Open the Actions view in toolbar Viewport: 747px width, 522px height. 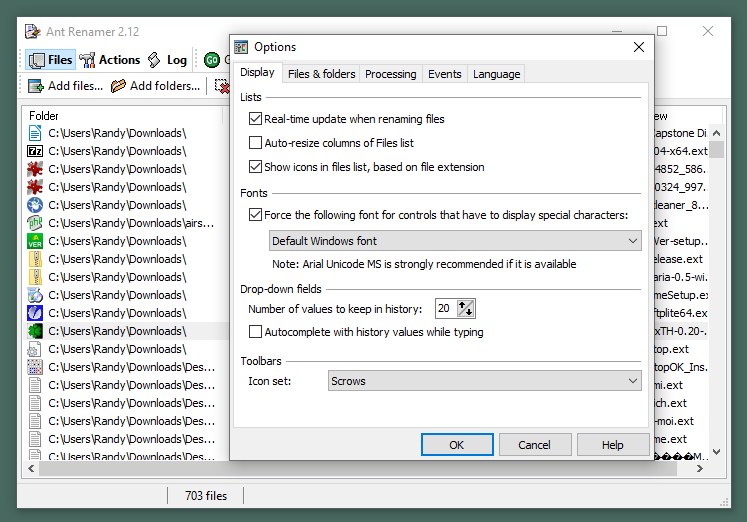tap(110, 60)
